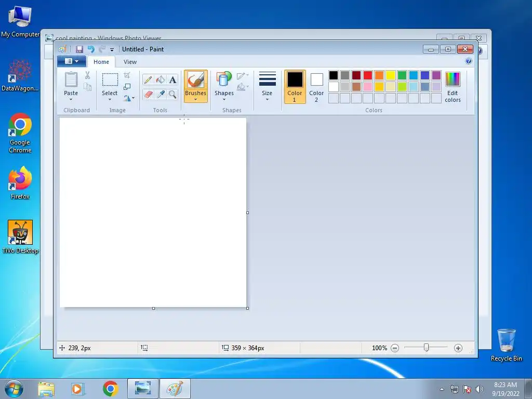
Task: Open the shape Fill dropdown
Action: tap(243, 87)
